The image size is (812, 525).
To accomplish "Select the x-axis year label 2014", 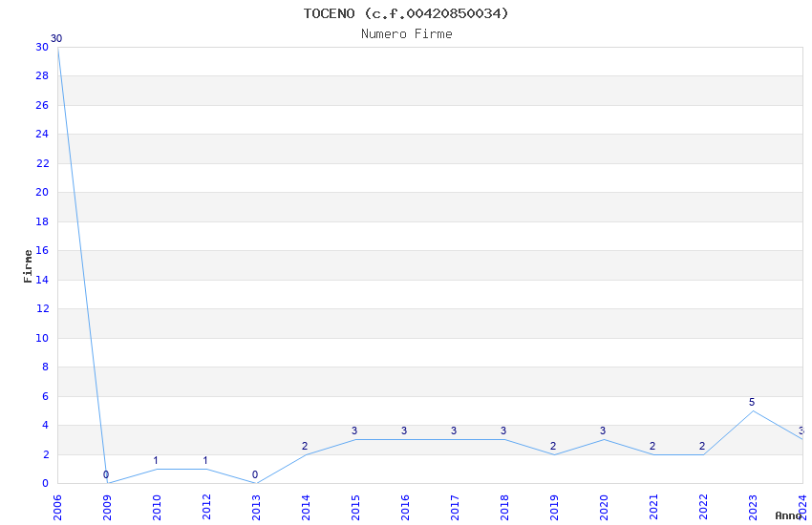I will 306,507.
